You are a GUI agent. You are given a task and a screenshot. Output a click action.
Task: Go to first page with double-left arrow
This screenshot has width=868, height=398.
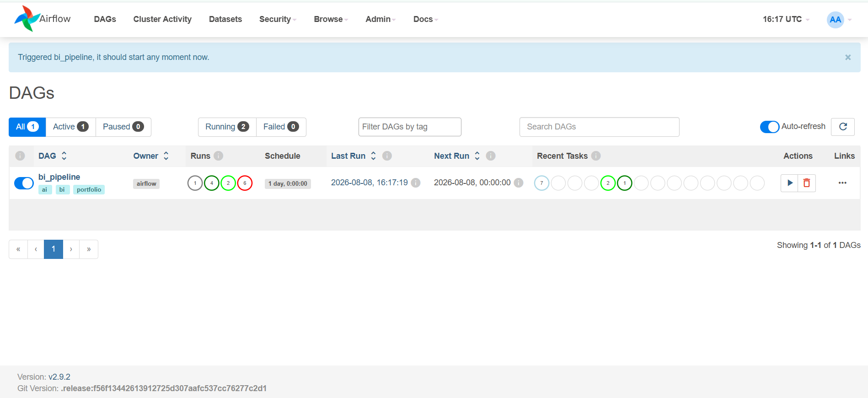coord(18,249)
